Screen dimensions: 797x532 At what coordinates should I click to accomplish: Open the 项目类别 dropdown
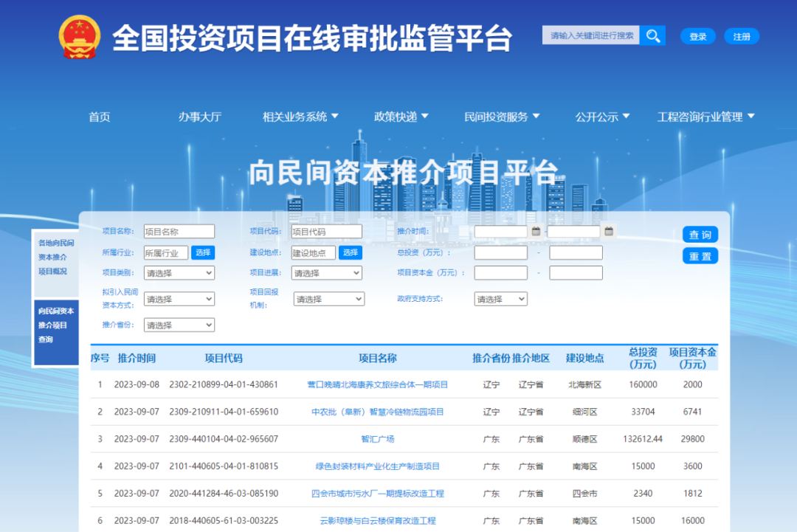coord(179,273)
